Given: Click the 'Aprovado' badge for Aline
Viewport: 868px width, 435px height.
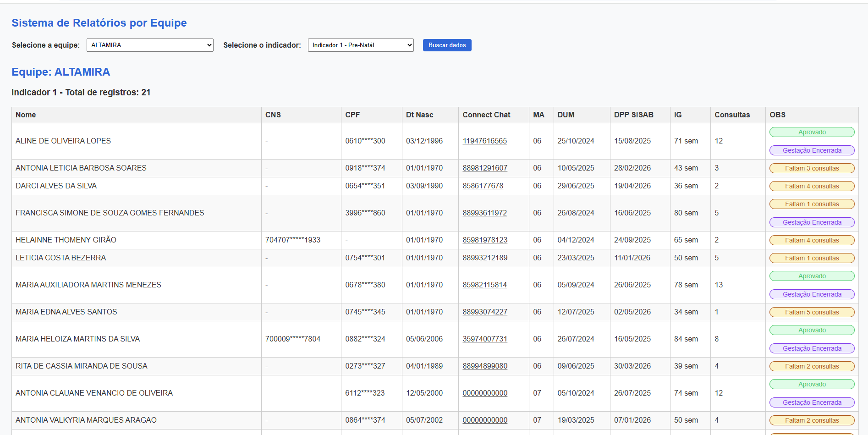Looking at the screenshot, I should click(x=812, y=132).
